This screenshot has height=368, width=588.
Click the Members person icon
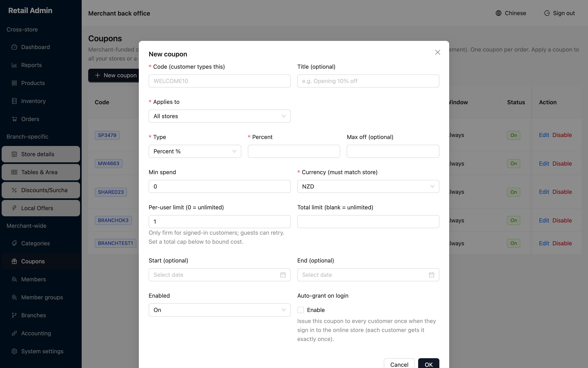click(x=14, y=279)
